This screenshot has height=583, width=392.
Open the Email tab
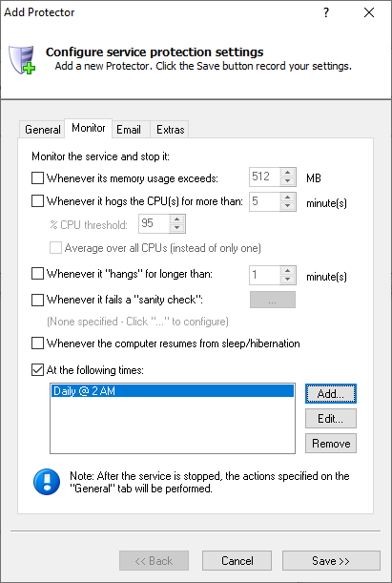129,130
